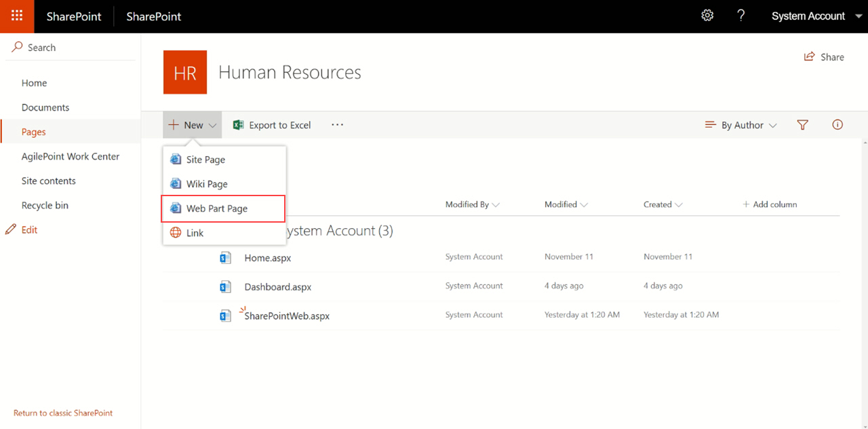The width and height of the screenshot is (868, 429).
Task: Open the By Author view dropdown
Action: coord(741,125)
